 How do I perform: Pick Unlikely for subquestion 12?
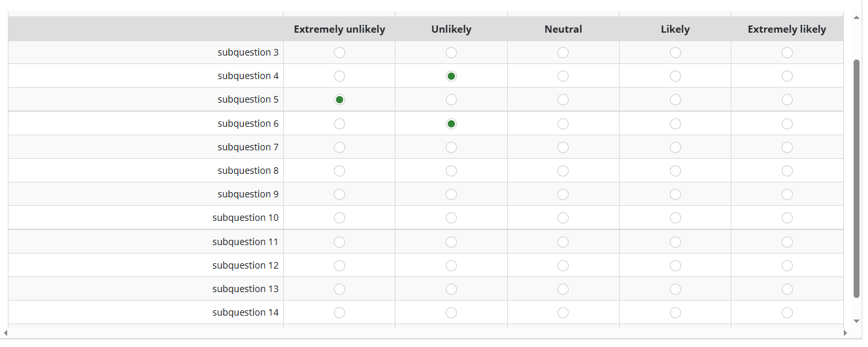pos(451,266)
